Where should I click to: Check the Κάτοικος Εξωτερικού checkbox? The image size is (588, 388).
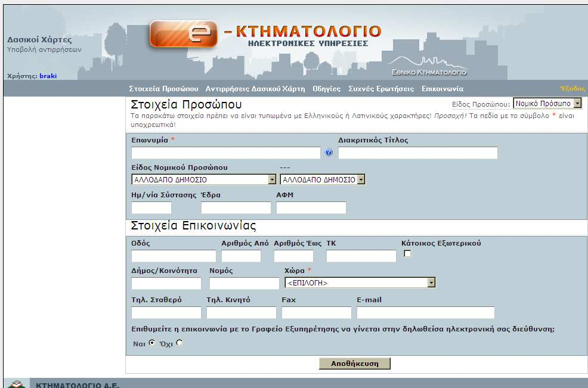[x=407, y=254]
